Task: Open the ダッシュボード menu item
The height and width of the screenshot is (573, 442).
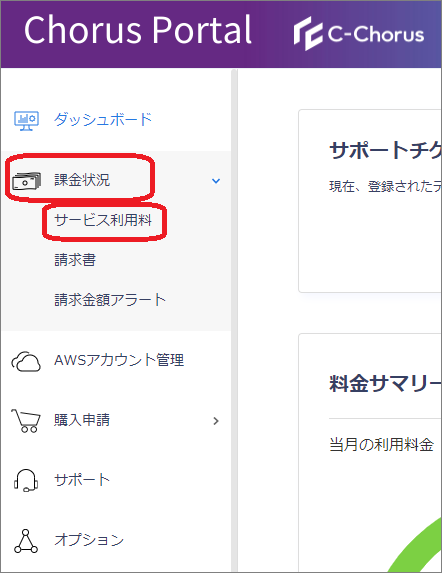Action: (x=103, y=119)
